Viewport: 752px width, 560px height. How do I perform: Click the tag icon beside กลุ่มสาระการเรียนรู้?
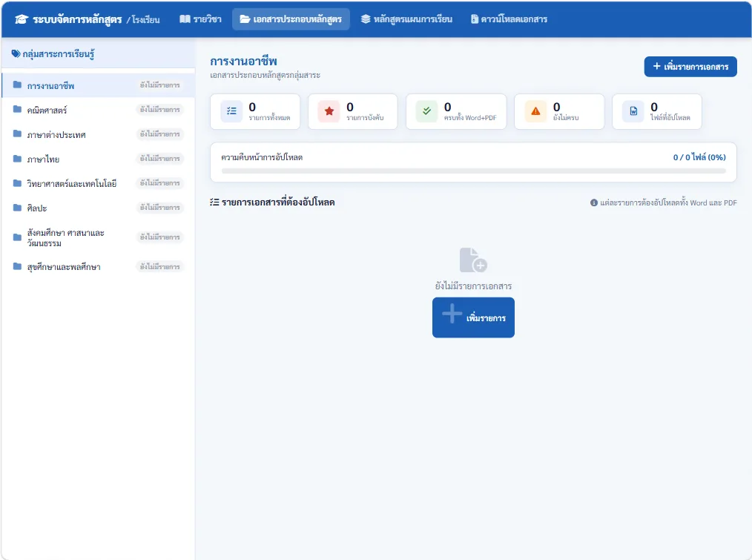point(16,53)
